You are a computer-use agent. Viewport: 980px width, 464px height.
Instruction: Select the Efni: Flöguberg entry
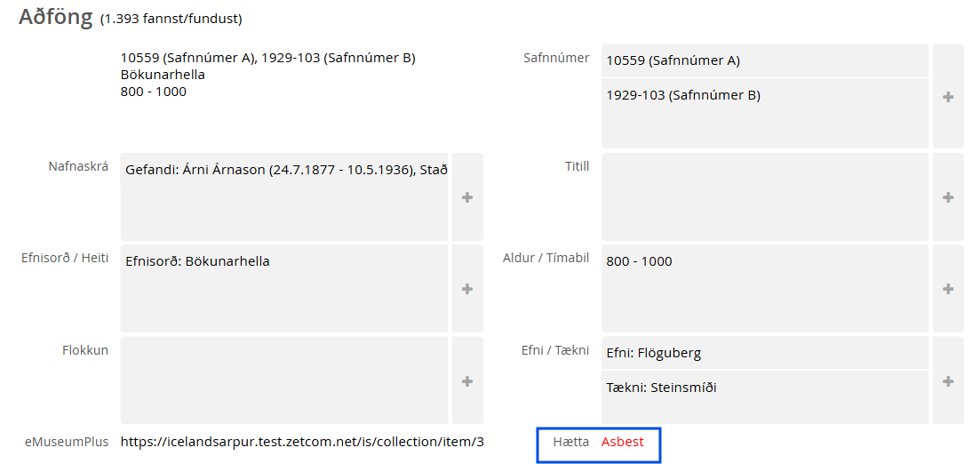click(653, 353)
